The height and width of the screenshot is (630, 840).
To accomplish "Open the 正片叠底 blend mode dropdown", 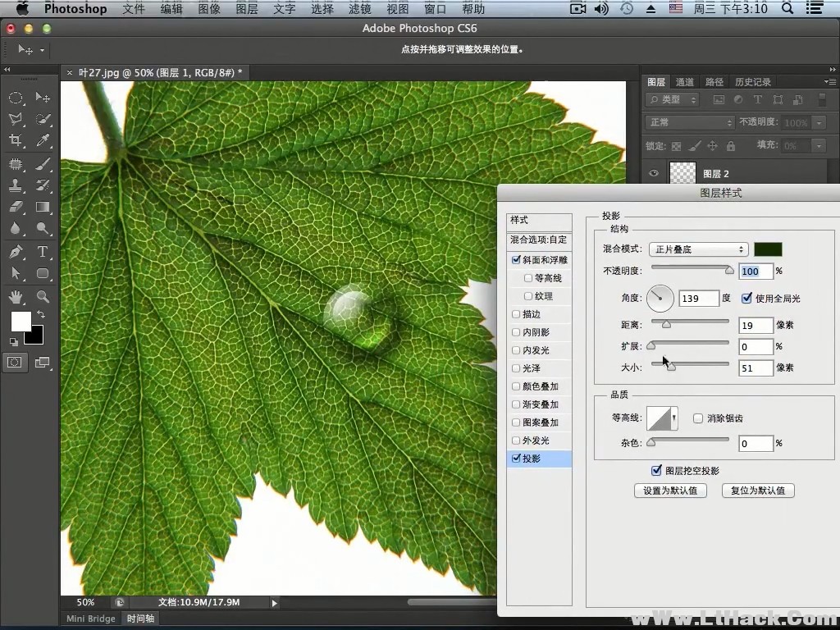I will [x=698, y=249].
